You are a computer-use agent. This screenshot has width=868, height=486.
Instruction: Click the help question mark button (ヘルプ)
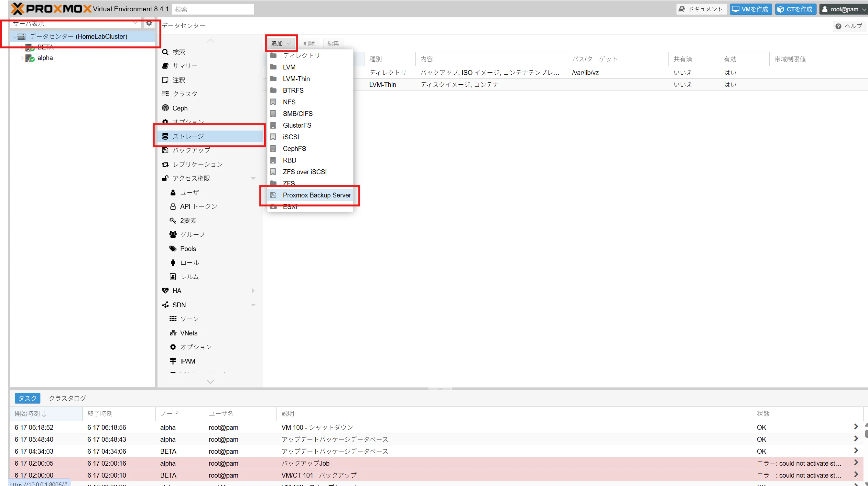(x=849, y=26)
